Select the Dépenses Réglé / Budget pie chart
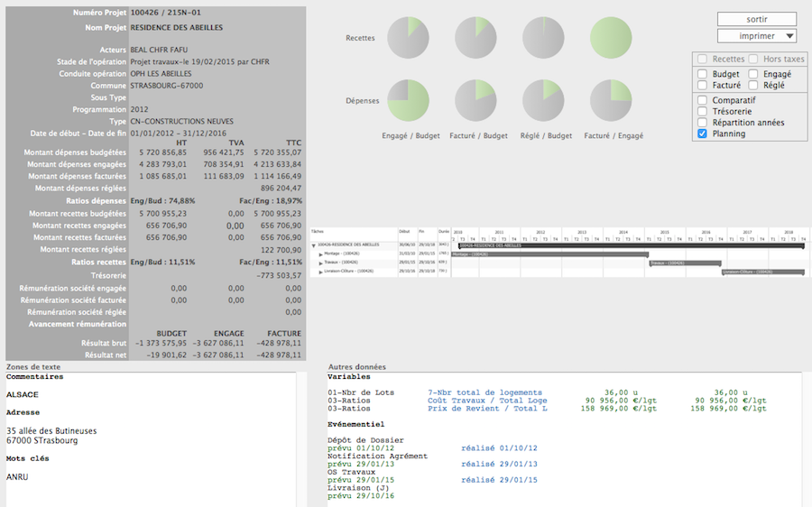 (543, 100)
